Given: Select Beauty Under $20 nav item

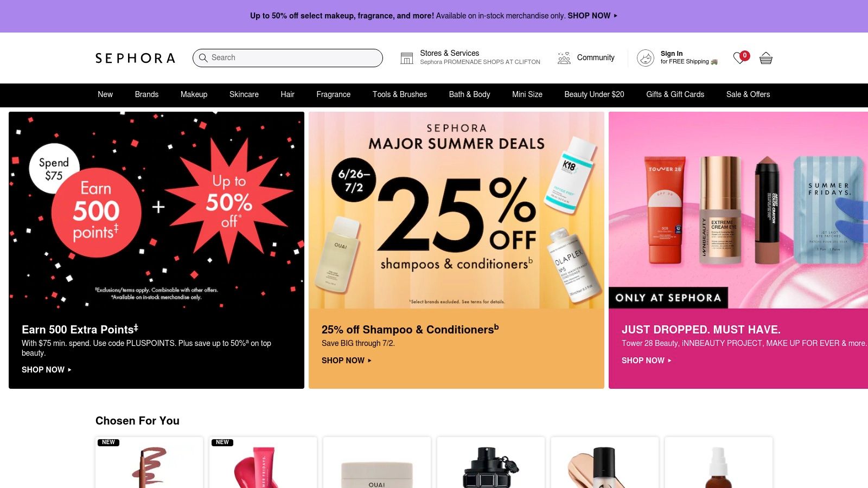Looking at the screenshot, I should 594,94.
